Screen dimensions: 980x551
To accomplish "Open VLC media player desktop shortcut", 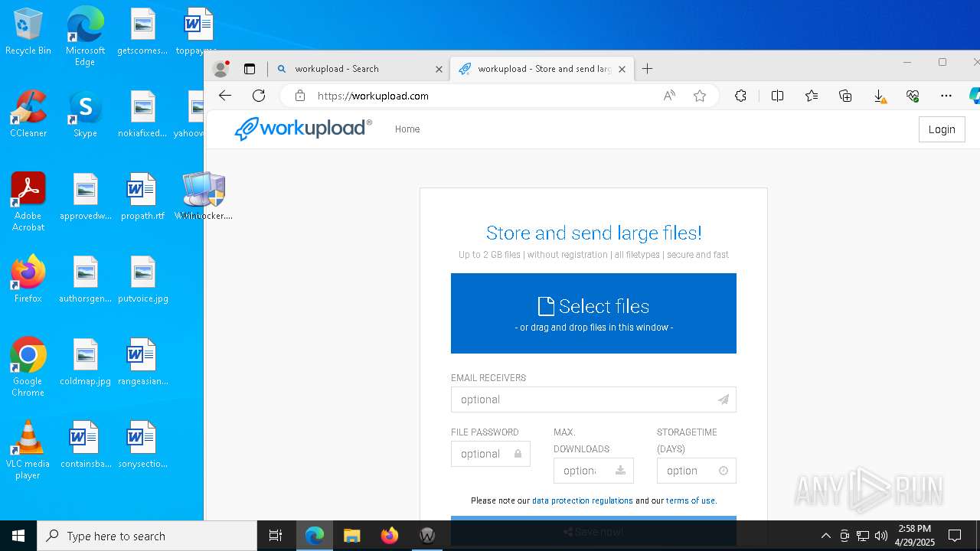I will pyautogui.click(x=28, y=450).
